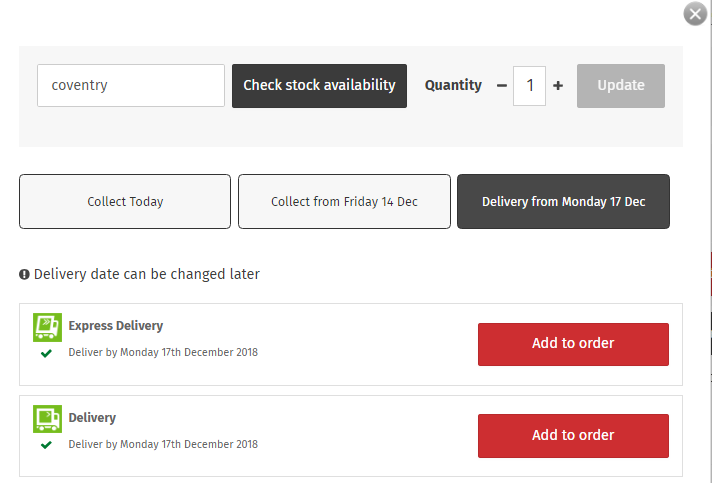The image size is (712, 483).
Task: Focus the quantity number field
Action: pos(529,86)
